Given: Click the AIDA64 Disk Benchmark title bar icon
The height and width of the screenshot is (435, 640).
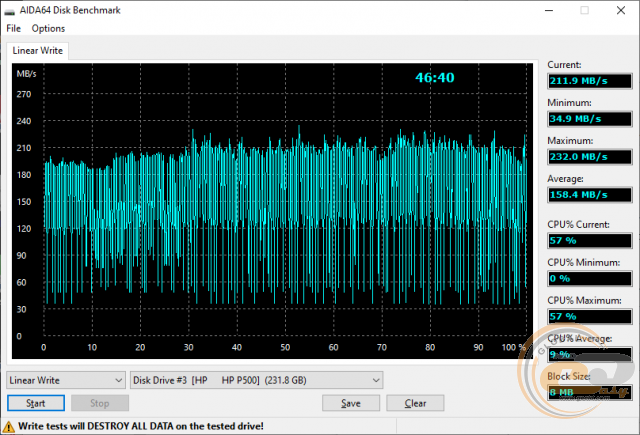Looking at the screenshot, I should coord(9,11).
